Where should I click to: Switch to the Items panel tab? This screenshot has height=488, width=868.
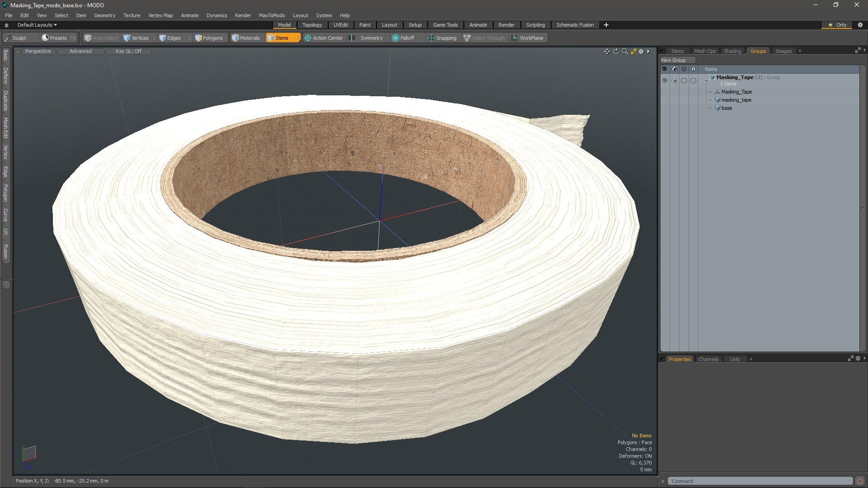pos(677,51)
